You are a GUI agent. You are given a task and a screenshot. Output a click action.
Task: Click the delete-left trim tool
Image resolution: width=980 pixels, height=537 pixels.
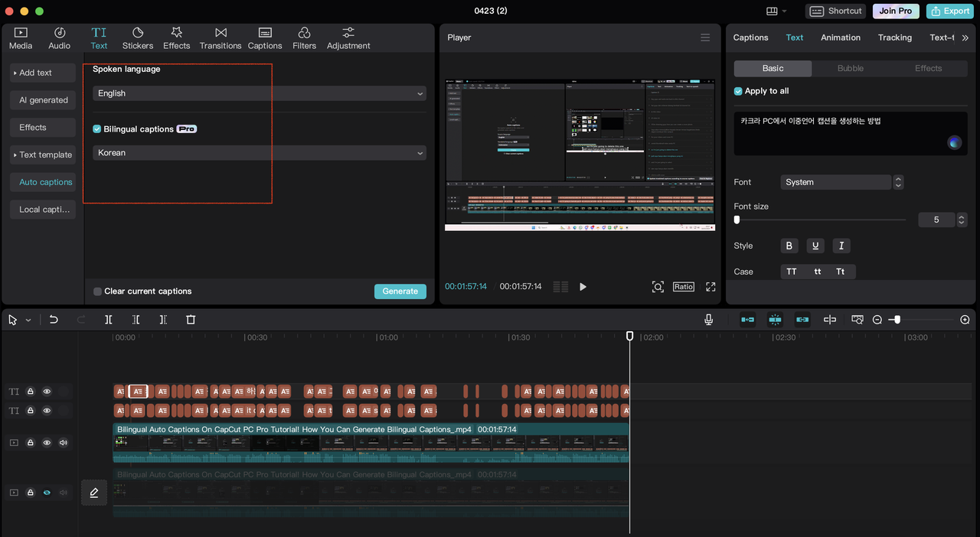click(x=136, y=320)
